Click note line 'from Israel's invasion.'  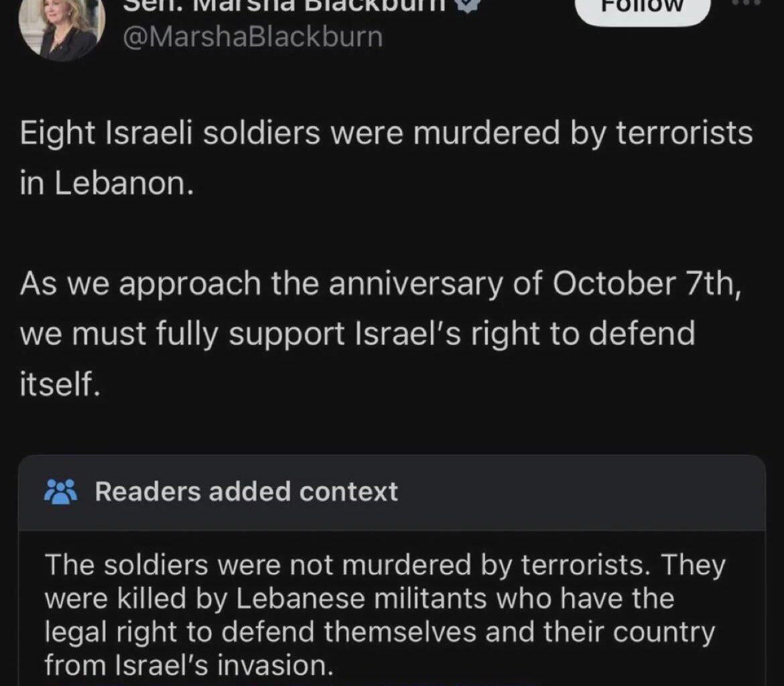click(189, 666)
